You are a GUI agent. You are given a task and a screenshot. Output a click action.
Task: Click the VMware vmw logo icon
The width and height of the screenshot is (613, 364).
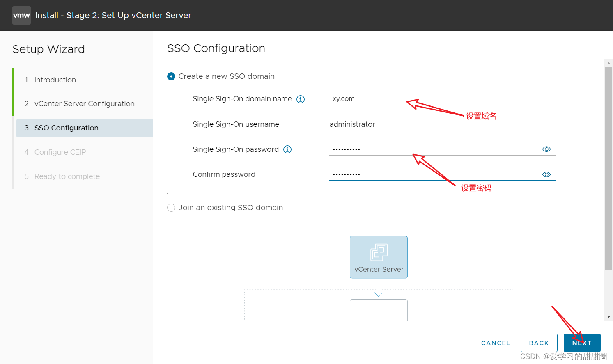point(21,16)
